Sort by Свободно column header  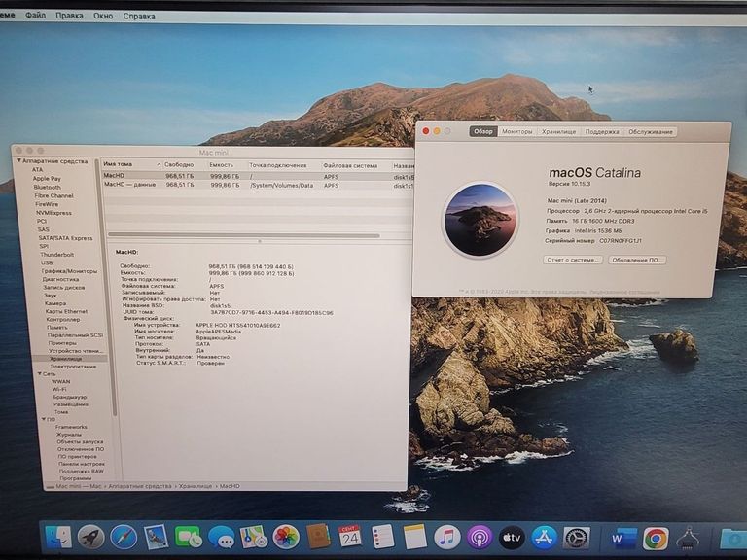(x=179, y=164)
